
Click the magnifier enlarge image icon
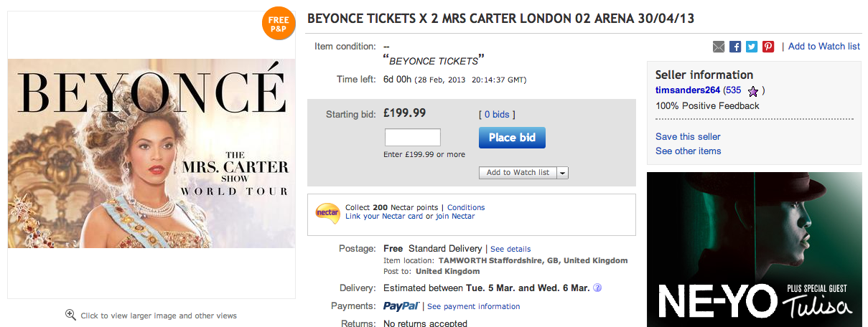(x=70, y=315)
